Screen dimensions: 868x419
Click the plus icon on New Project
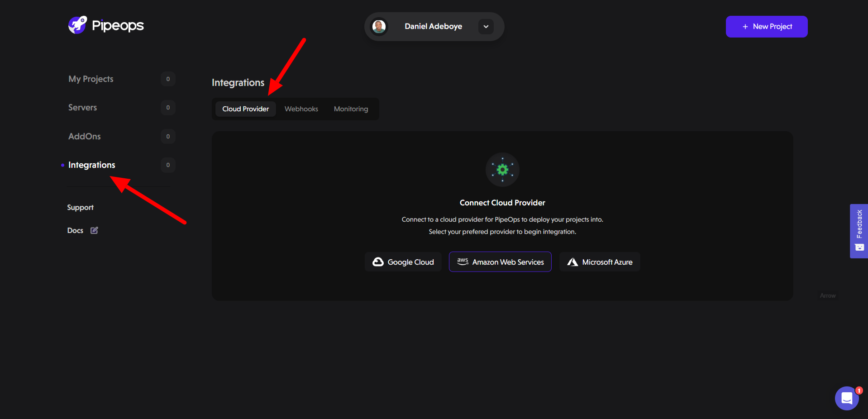745,27
